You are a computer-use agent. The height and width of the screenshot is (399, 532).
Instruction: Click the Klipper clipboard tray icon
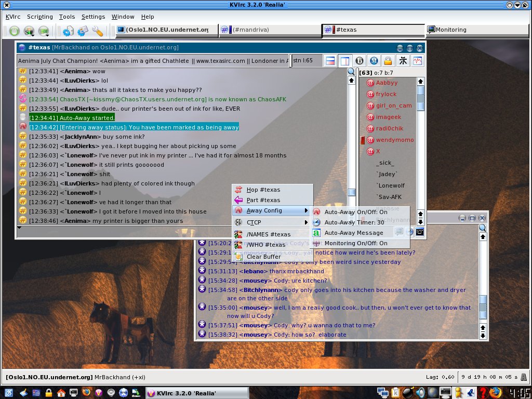tap(395, 393)
